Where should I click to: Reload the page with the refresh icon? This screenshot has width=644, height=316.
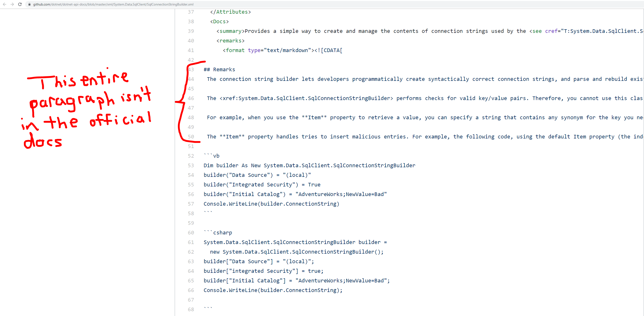(x=20, y=4)
